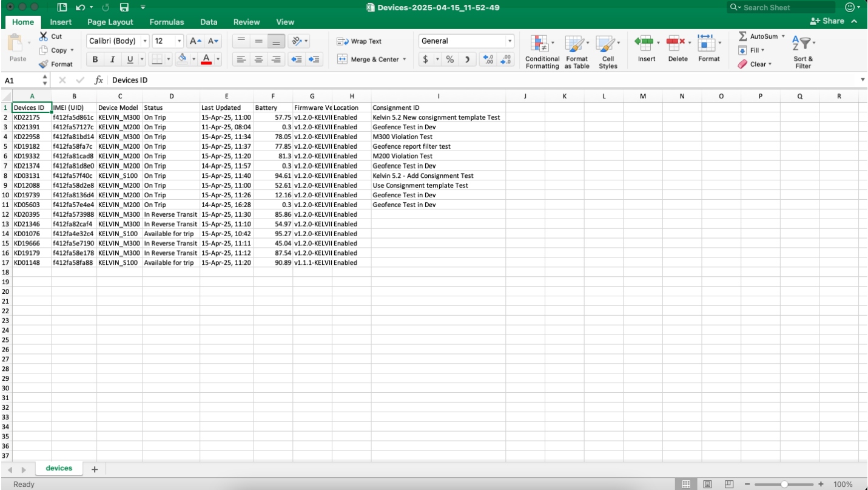Switch to the Insert tab
868x490 pixels.
point(61,22)
